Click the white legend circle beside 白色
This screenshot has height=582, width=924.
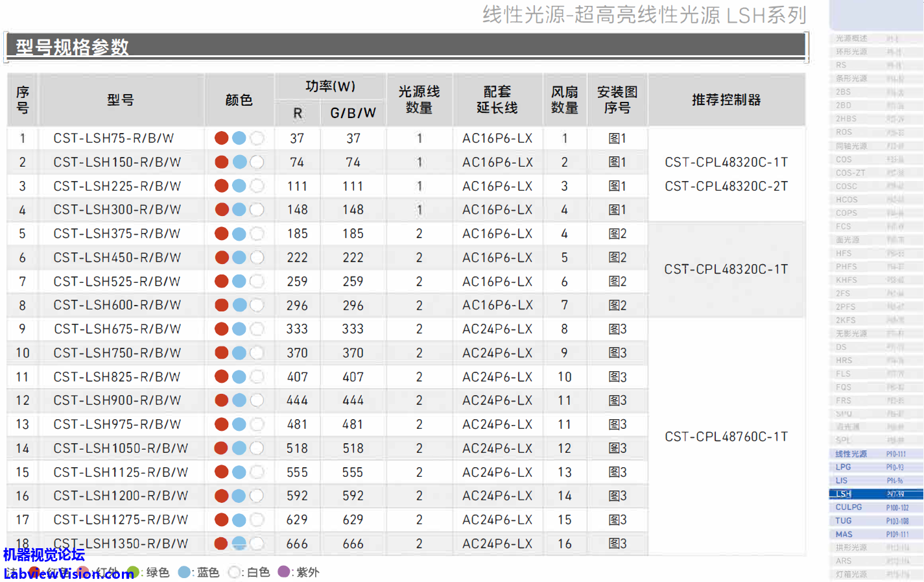[234, 572]
